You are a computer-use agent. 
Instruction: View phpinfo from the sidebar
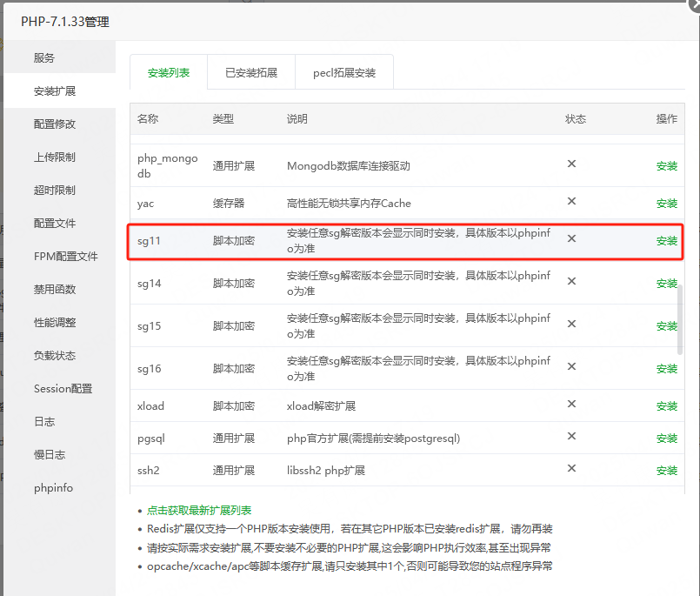click(x=53, y=487)
